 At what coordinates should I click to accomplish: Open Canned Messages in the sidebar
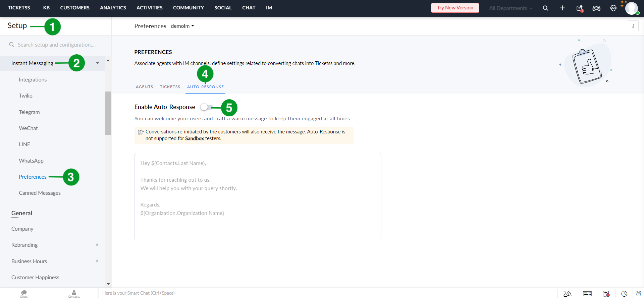[x=40, y=193]
